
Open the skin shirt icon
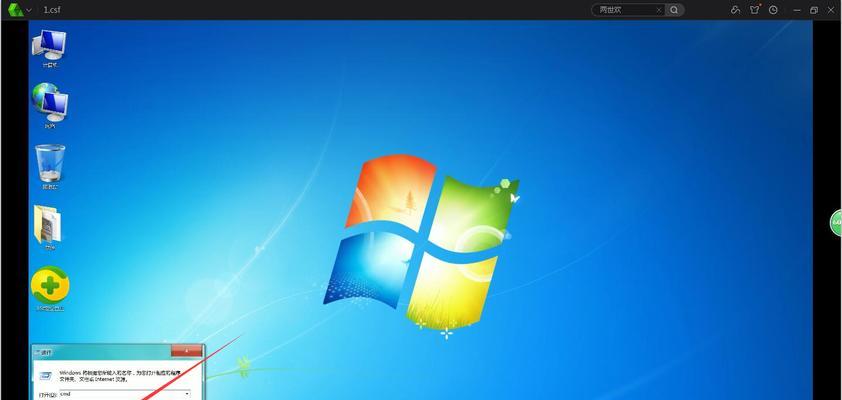coord(754,10)
